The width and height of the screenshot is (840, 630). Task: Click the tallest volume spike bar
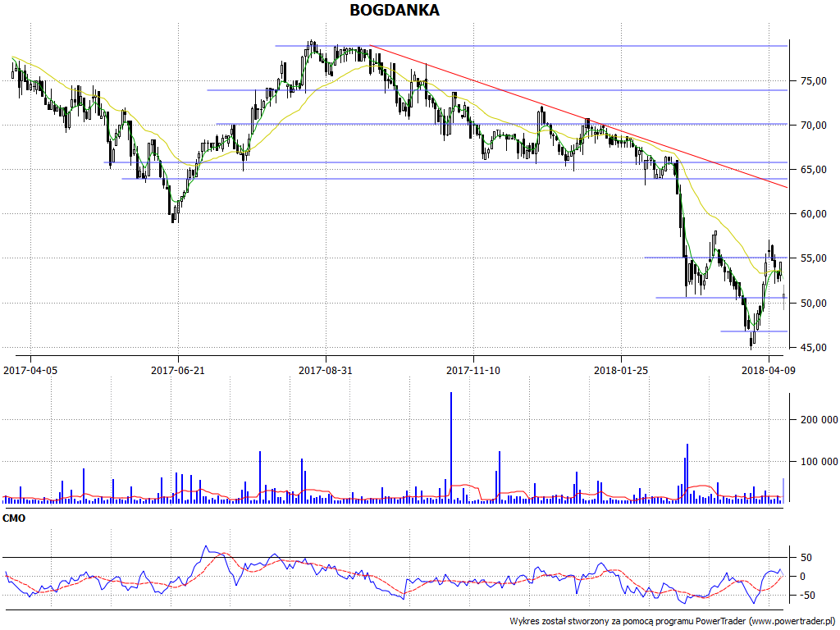(451, 447)
